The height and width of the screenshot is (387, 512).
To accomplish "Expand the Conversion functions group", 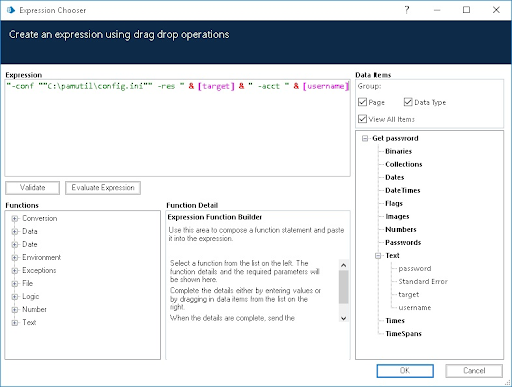I will [15, 219].
